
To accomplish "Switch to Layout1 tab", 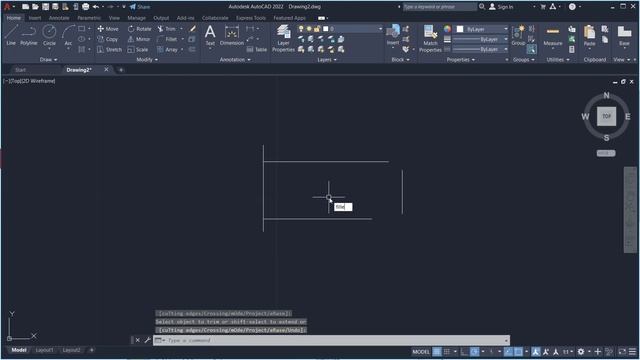I will click(44, 350).
